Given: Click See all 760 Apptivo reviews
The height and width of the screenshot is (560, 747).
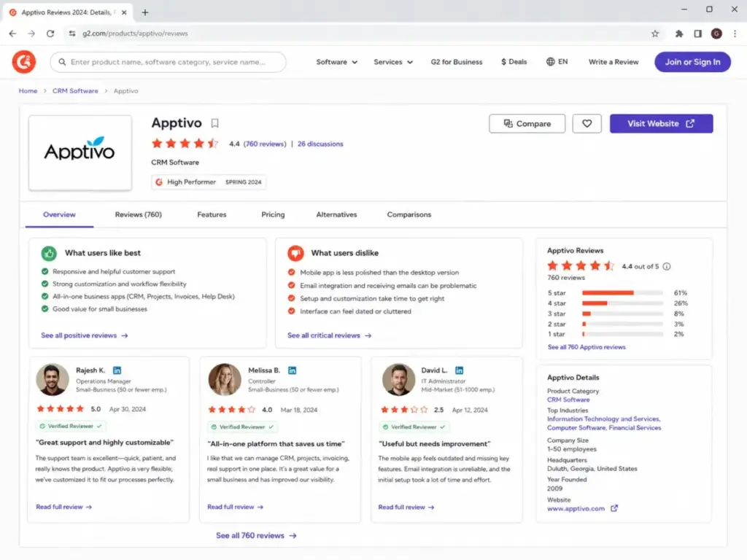Looking at the screenshot, I should coord(587,347).
